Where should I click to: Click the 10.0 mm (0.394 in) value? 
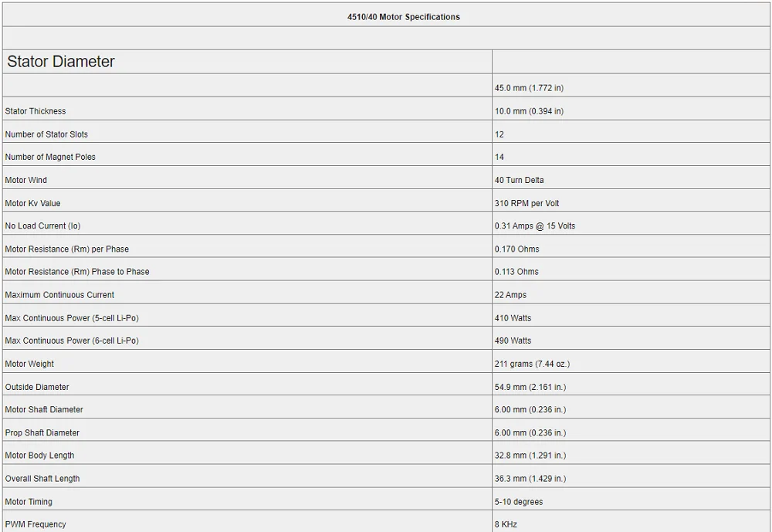tap(529, 111)
